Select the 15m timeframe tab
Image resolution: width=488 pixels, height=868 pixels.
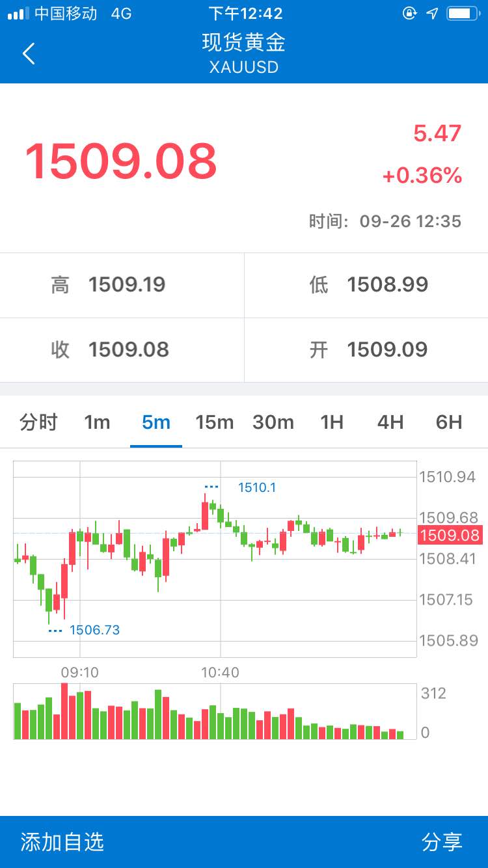(215, 422)
